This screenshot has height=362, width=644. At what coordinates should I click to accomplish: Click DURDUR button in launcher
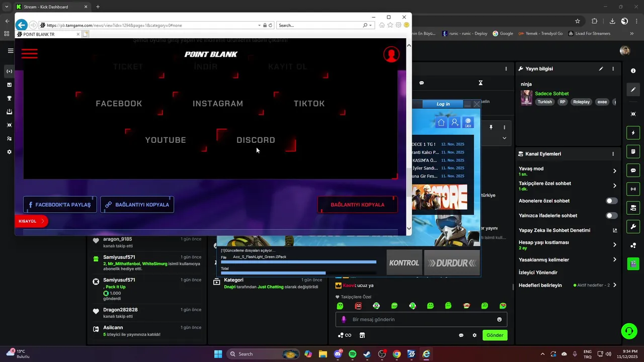point(452,262)
